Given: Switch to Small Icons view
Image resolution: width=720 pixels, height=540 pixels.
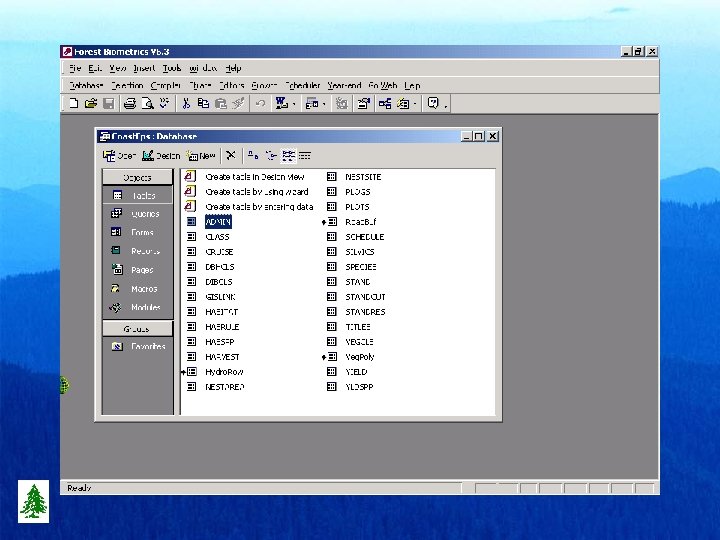Looking at the screenshot, I should 271,156.
